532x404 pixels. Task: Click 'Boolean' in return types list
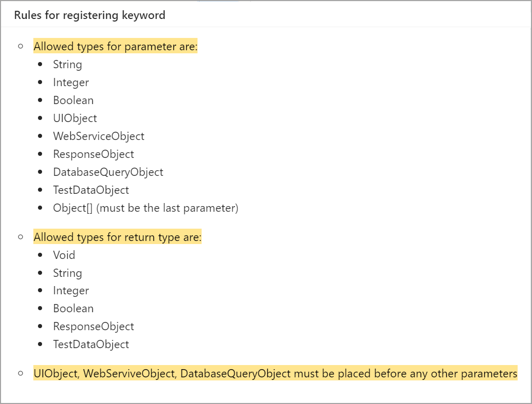tap(73, 309)
